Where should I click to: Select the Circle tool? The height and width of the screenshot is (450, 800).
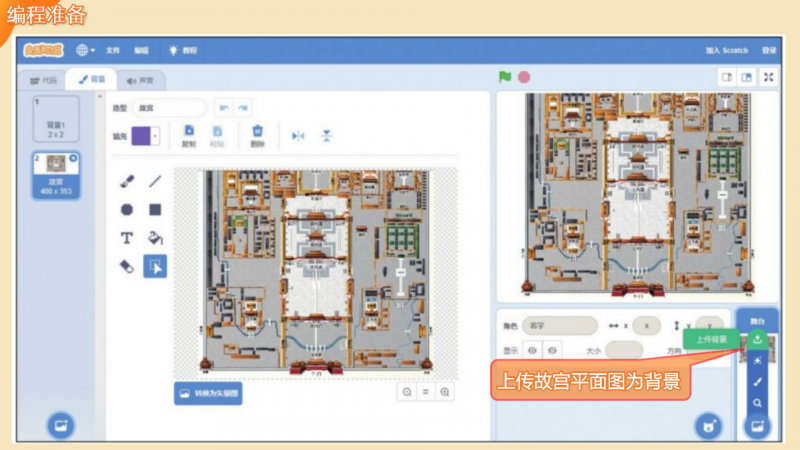127,209
